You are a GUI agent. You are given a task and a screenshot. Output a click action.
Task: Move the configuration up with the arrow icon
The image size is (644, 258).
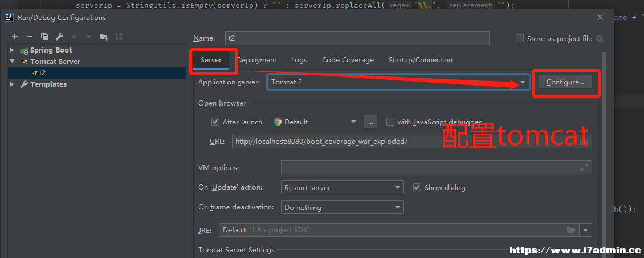[x=74, y=37]
